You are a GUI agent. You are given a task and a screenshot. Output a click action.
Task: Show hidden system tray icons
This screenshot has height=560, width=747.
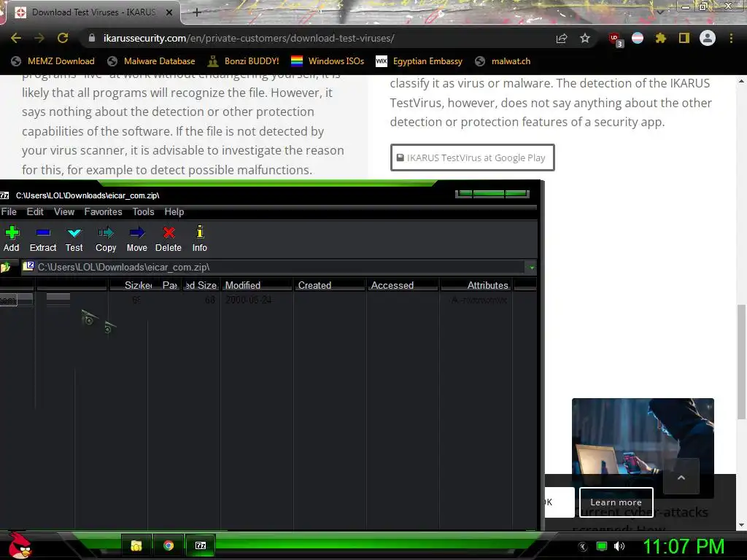click(583, 547)
